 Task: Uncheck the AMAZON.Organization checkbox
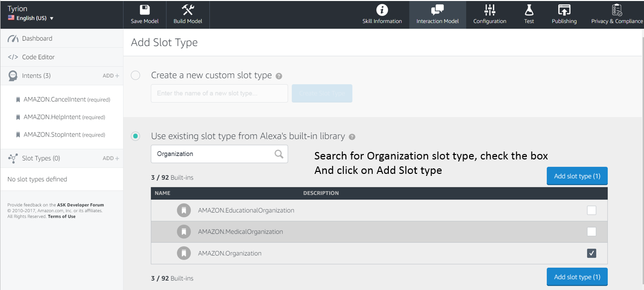(x=592, y=253)
